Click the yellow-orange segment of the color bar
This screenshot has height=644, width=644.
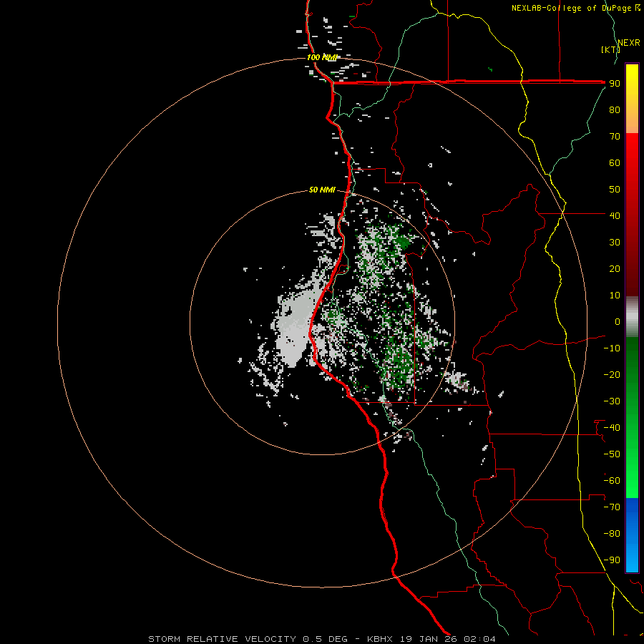point(632,99)
